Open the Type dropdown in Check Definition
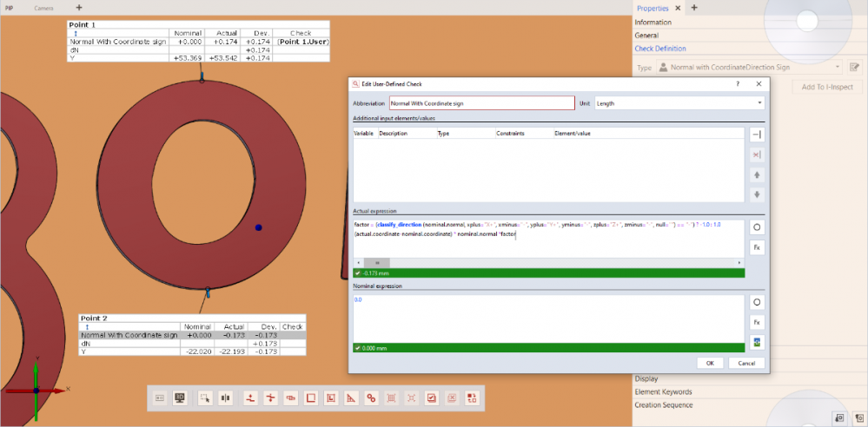The width and height of the screenshot is (868, 427). coord(750,67)
